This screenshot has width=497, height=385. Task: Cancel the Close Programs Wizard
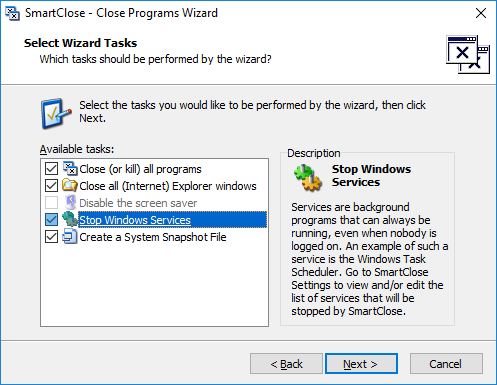446,364
